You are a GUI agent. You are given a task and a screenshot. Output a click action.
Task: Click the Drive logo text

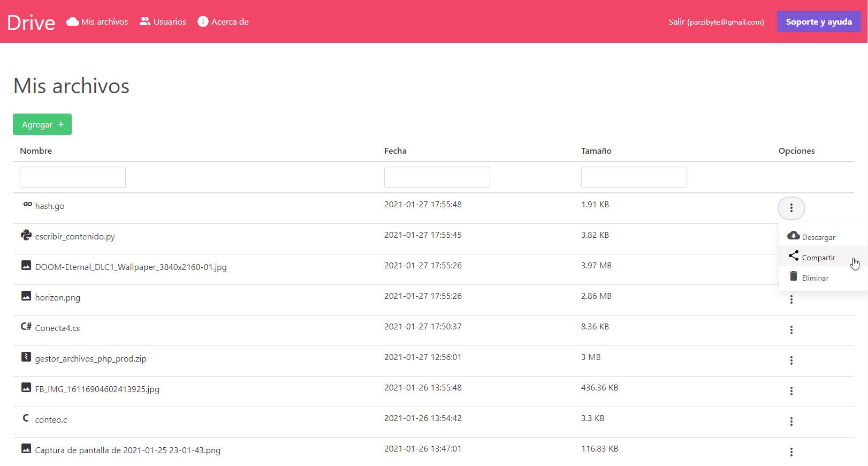pyautogui.click(x=31, y=22)
